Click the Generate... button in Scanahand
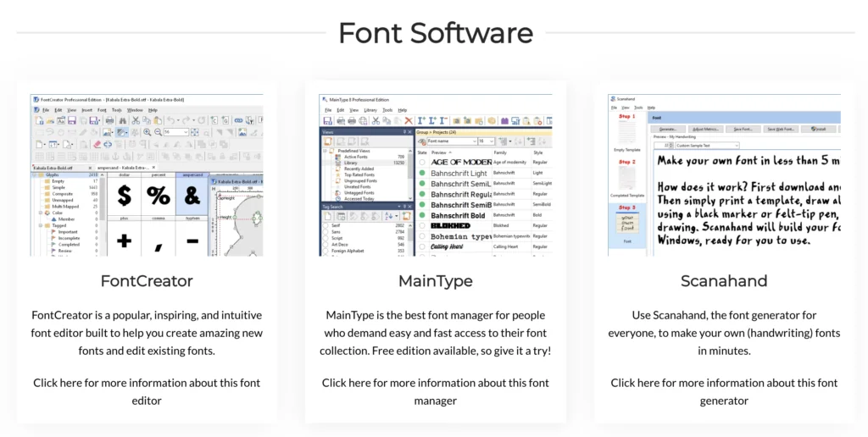The height and width of the screenshot is (437, 868). click(668, 129)
